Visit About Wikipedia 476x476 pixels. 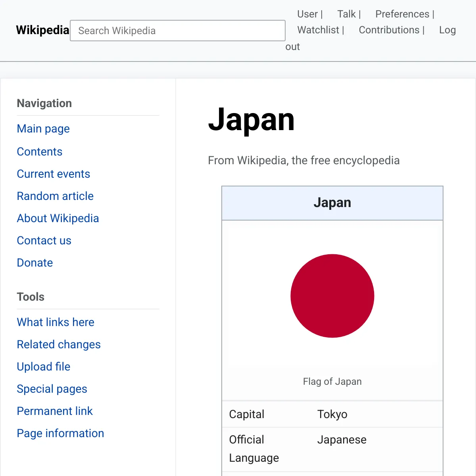[58, 218]
